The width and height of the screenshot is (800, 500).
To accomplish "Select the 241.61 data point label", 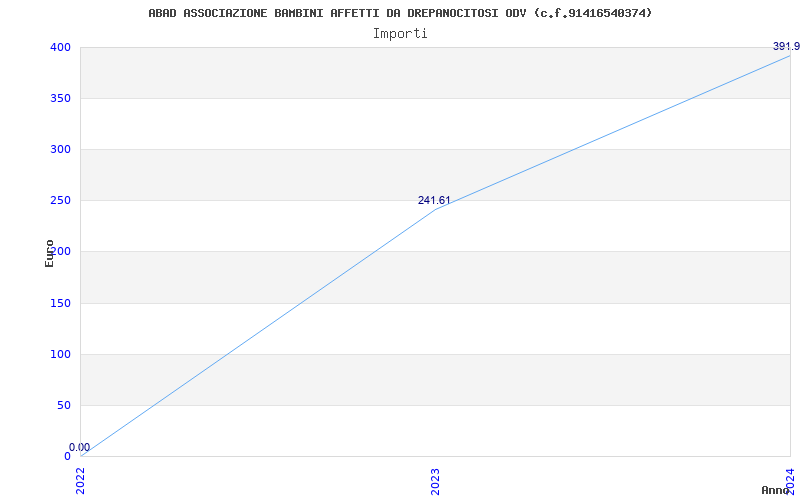I will coord(434,201).
